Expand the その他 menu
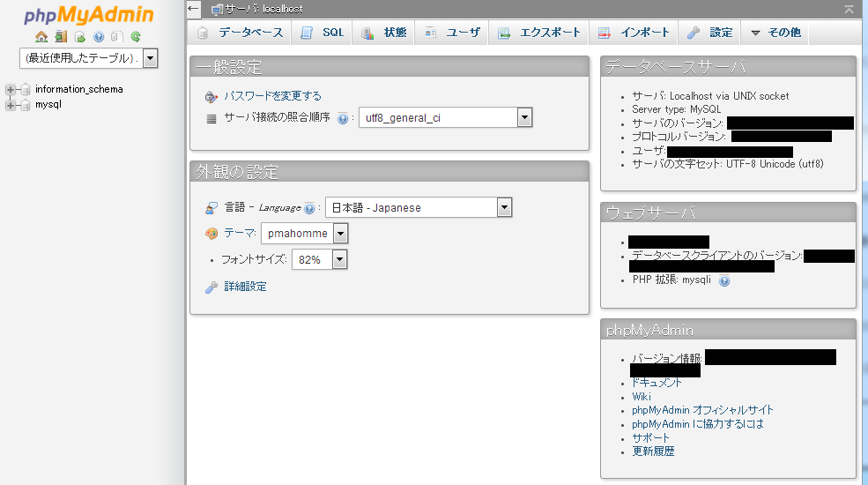Screen dimensions: 868x485 click(x=775, y=33)
